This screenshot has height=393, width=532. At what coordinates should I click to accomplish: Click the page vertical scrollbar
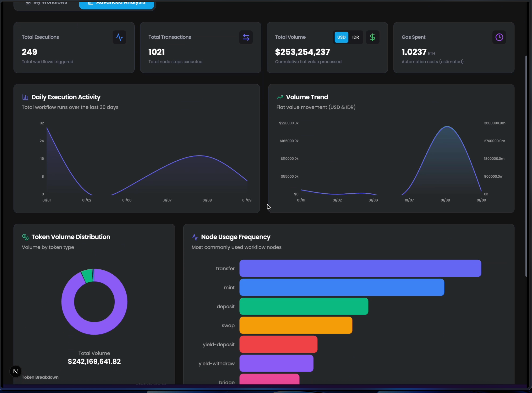pyautogui.click(x=526, y=167)
